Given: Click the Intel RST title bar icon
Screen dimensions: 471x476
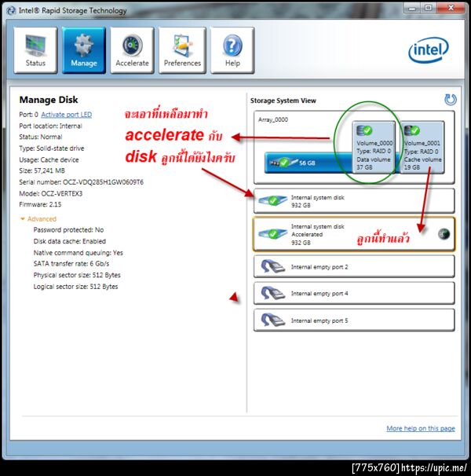Looking at the screenshot, I should 11,11.
